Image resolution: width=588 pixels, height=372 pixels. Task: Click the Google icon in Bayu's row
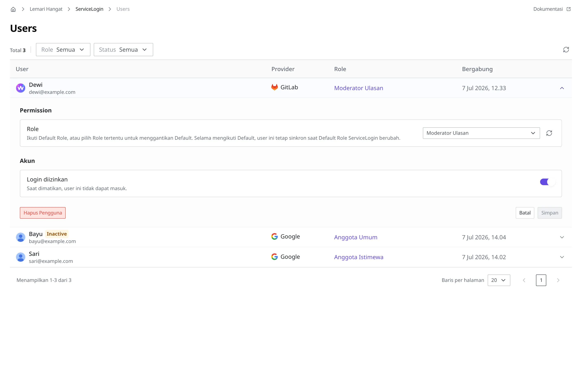pos(274,236)
